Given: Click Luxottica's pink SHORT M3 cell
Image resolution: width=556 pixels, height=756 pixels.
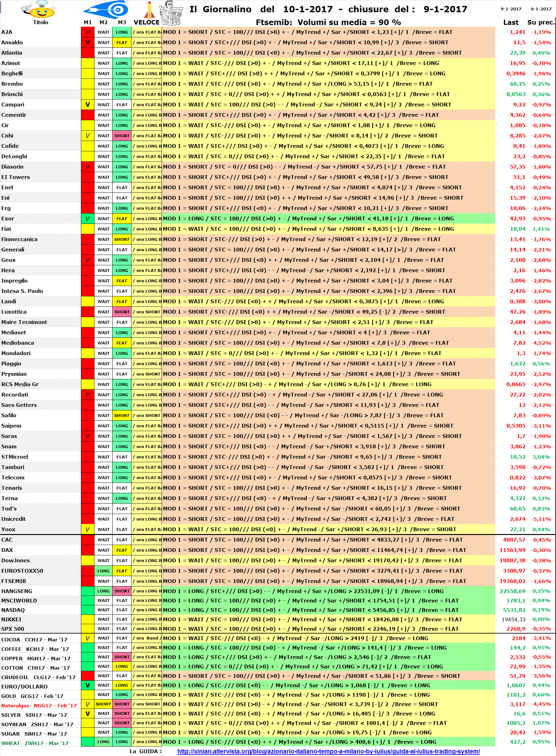Looking at the screenshot, I should pyautogui.click(x=122, y=312).
